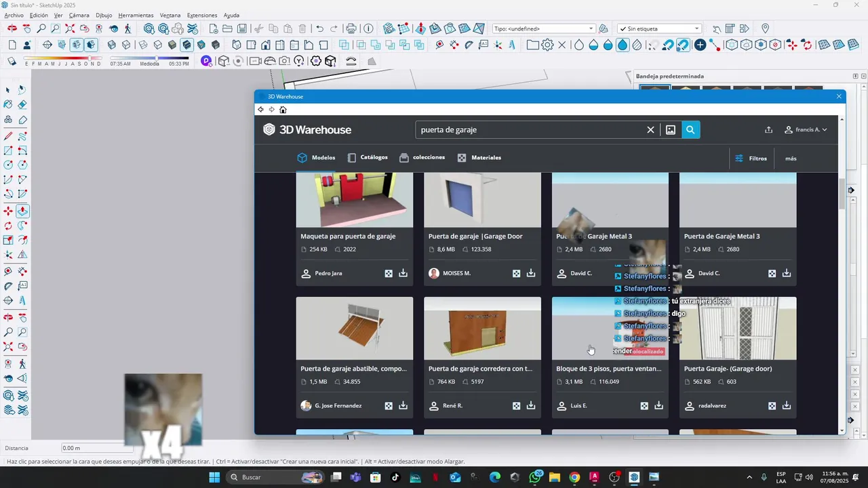868x488 pixels.
Task: Toggle X-ray face style in toolbar
Action: pos(112,45)
